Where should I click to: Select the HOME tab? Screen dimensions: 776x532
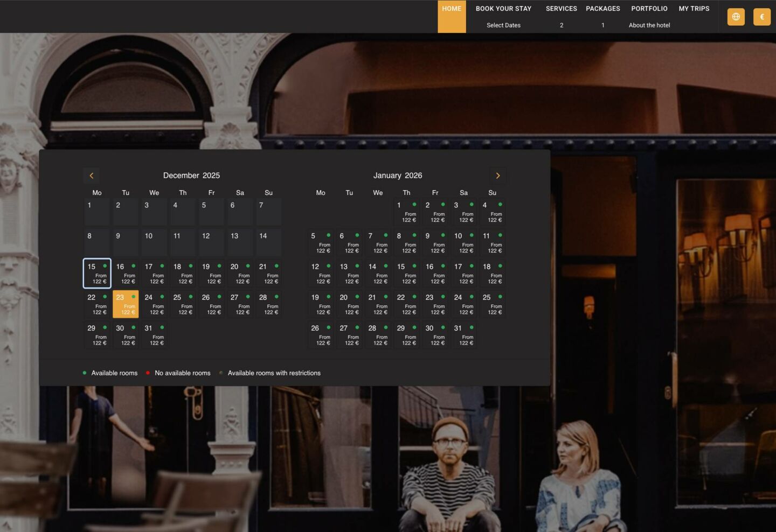click(451, 9)
